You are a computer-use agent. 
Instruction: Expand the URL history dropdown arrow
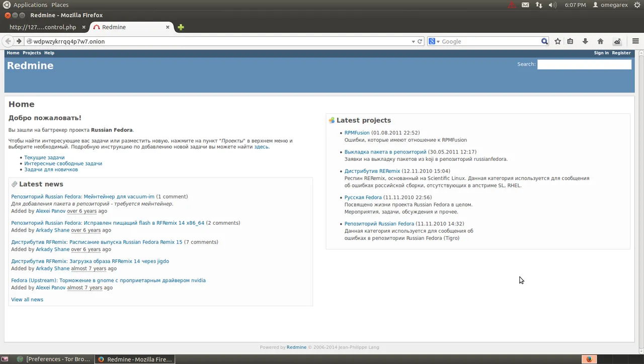pyautogui.click(x=413, y=41)
